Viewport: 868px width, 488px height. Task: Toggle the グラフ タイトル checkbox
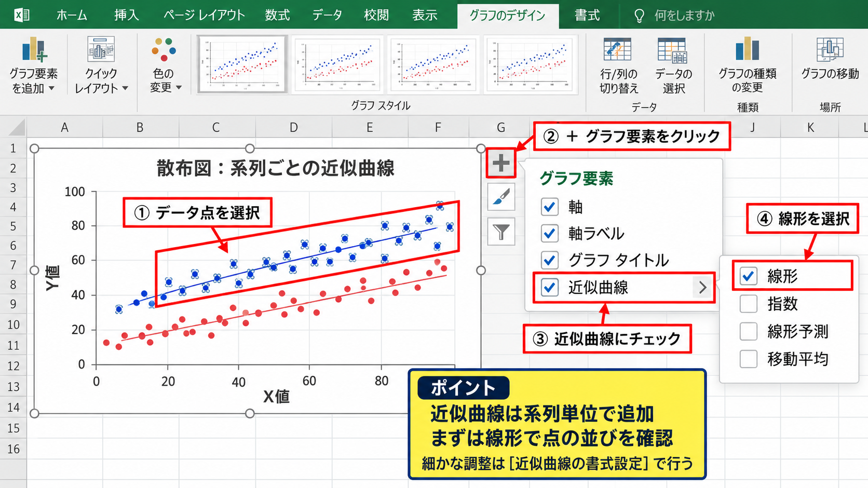(550, 260)
